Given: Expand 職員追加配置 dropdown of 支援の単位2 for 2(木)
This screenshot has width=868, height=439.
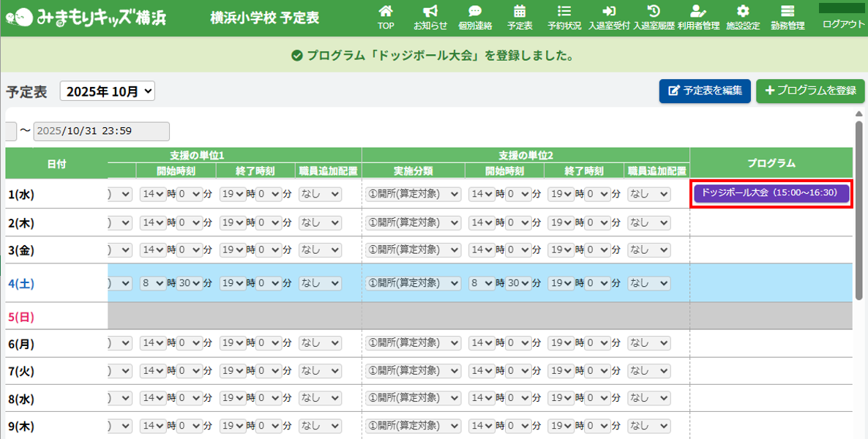Looking at the screenshot, I should tap(649, 222).
